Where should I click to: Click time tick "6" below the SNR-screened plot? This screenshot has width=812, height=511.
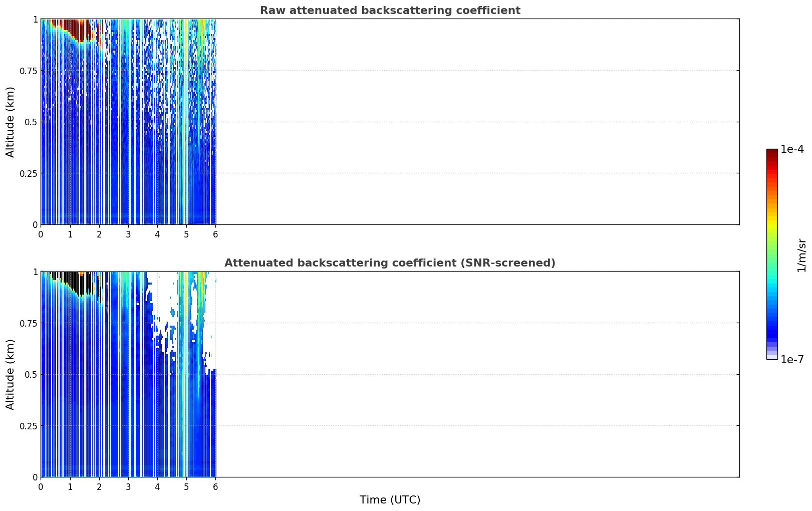pyautogui.click(x=215, y=486)
